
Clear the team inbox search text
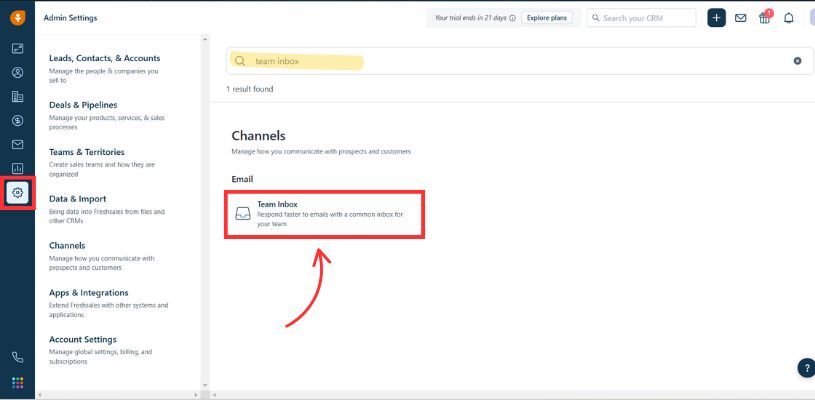click(797, 61)
